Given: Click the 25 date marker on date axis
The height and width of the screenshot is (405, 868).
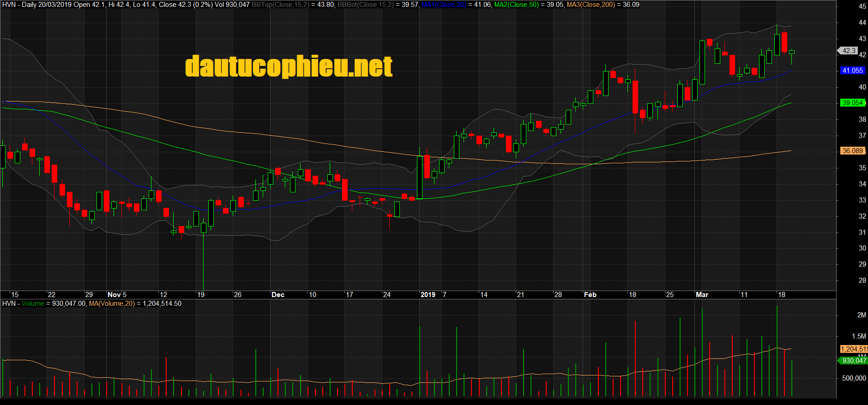Looking at the screenshot, I should click(x=670, y=295).
